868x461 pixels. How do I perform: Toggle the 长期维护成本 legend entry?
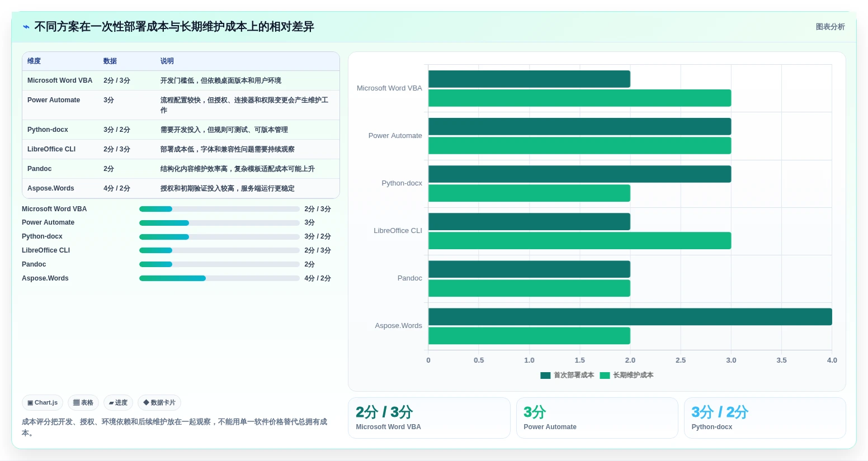pyautogui.click(x=626, y=375)
